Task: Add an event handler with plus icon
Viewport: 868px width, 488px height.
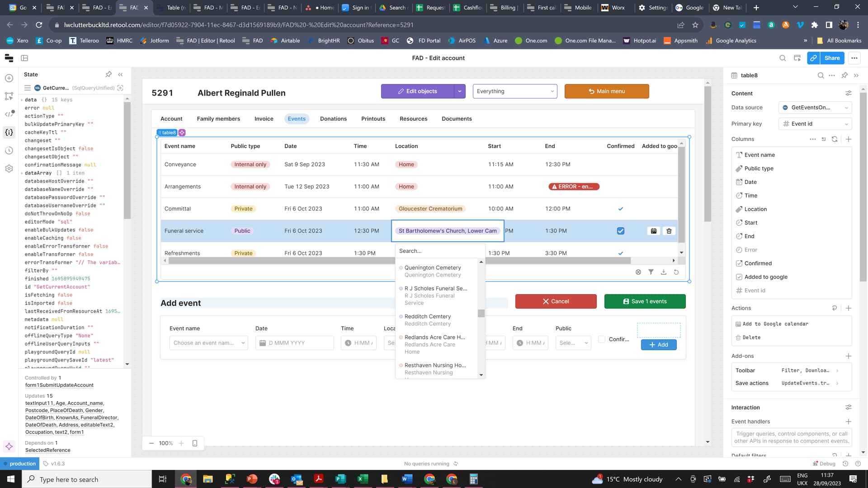Action: tap(849, 422)
